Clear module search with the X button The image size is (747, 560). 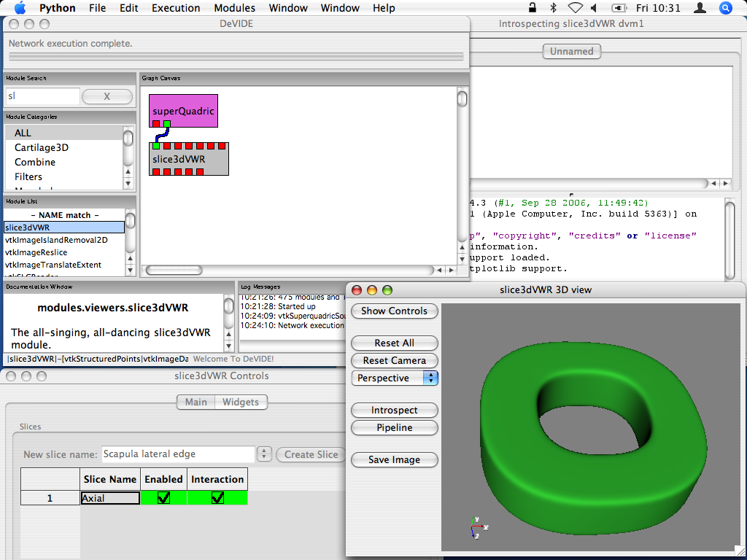(x=107, y=96)
